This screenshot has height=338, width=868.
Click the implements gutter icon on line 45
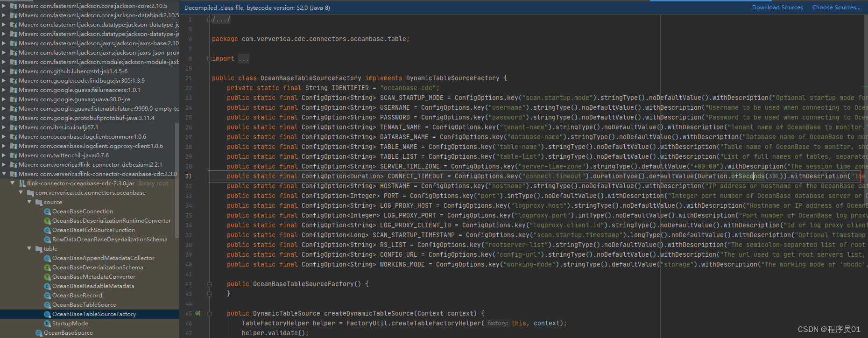pyautogui.click(x=198, y=313)
